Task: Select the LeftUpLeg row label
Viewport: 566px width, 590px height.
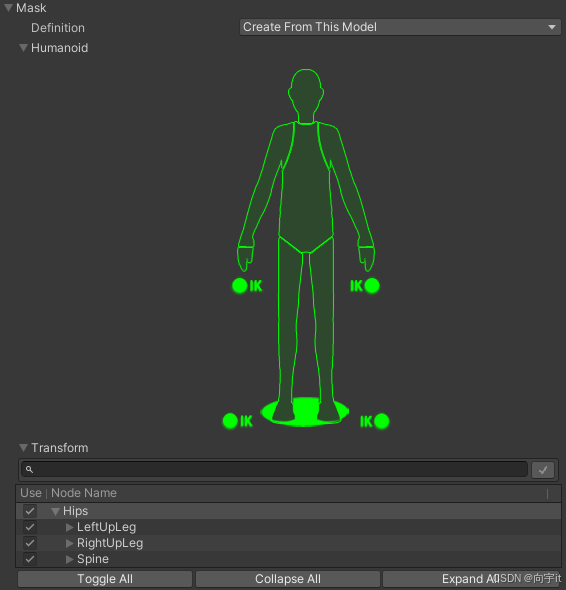Action: point(107,527)
